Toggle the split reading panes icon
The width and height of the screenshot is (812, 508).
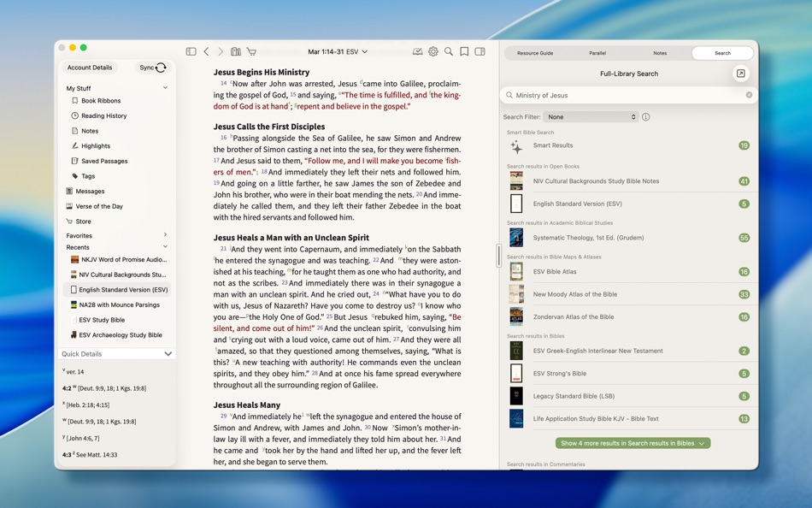(480, 51)
